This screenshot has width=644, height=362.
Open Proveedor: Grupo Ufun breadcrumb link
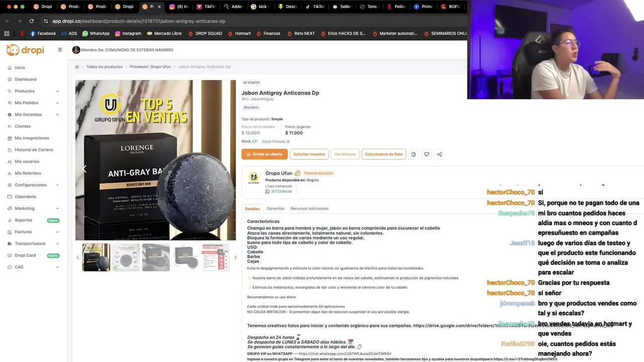[150, 66]
